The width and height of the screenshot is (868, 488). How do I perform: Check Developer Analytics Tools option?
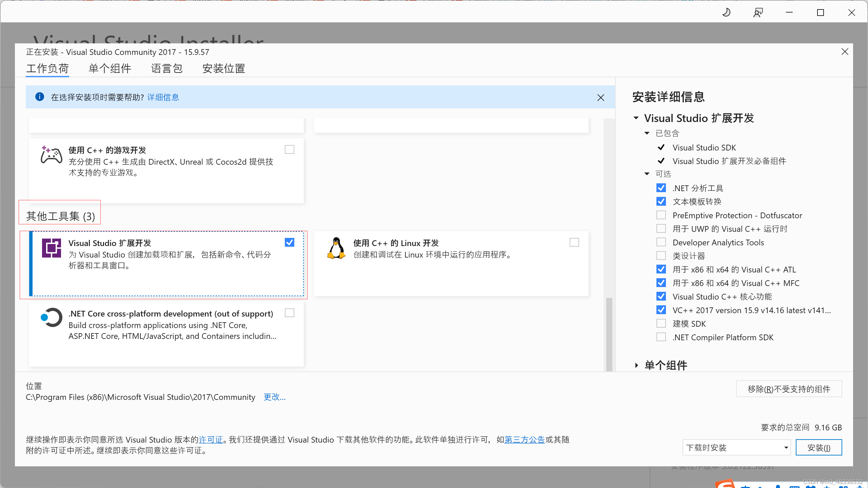(x=661, y=242)
